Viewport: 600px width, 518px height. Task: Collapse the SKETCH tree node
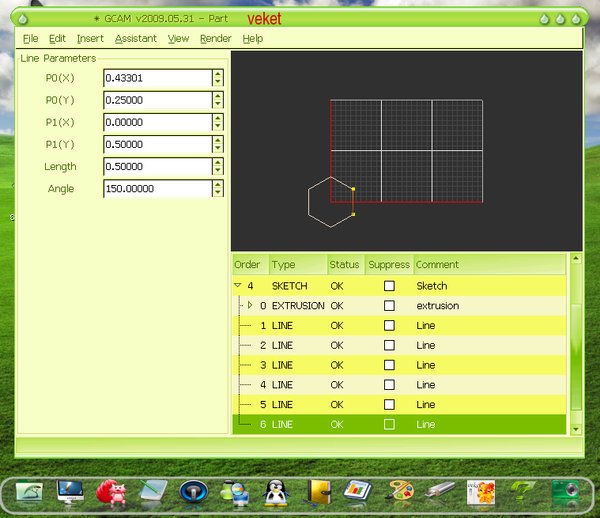pyautogui.click(x=238, y=286)
